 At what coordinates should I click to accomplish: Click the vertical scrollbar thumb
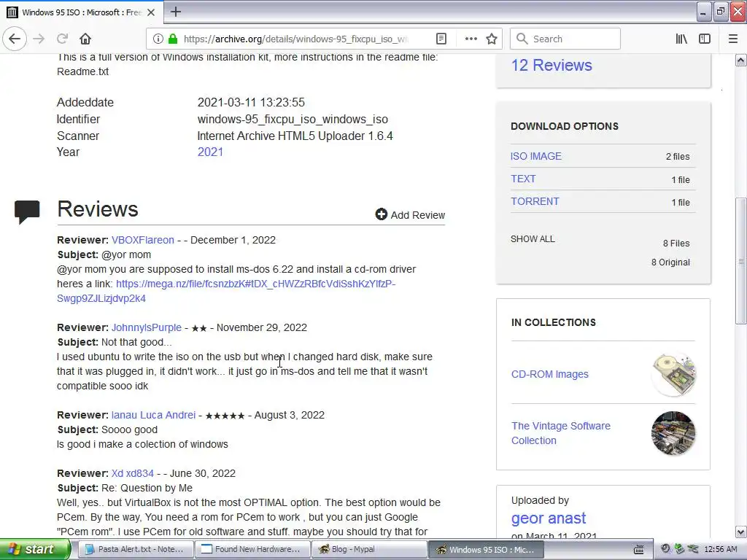coord(741,261)
